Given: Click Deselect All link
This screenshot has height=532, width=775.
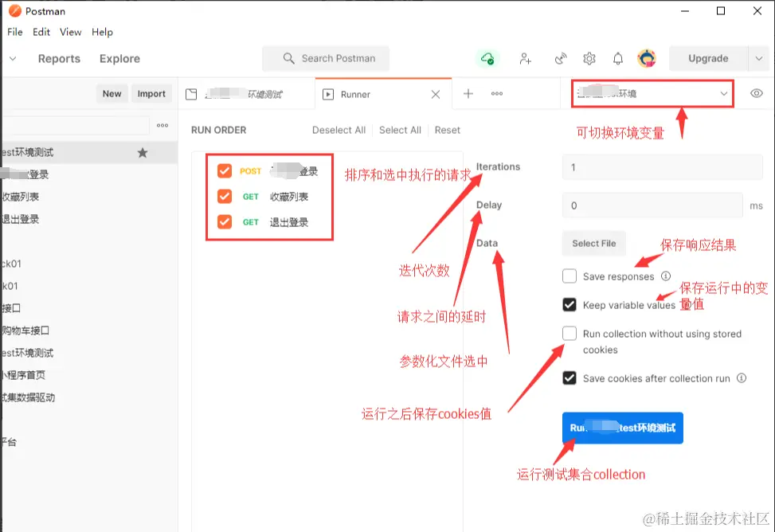Looking at the screenshot, I should click(x=339, y=130).
